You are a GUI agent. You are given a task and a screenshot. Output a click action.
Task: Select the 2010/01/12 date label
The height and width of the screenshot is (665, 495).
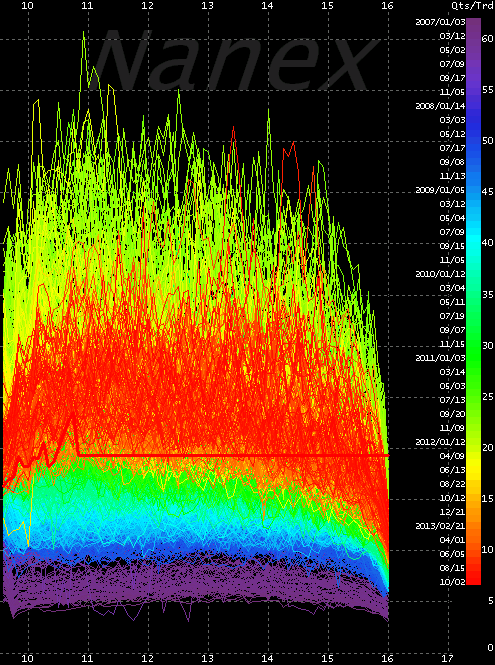[x=440, y=274]
